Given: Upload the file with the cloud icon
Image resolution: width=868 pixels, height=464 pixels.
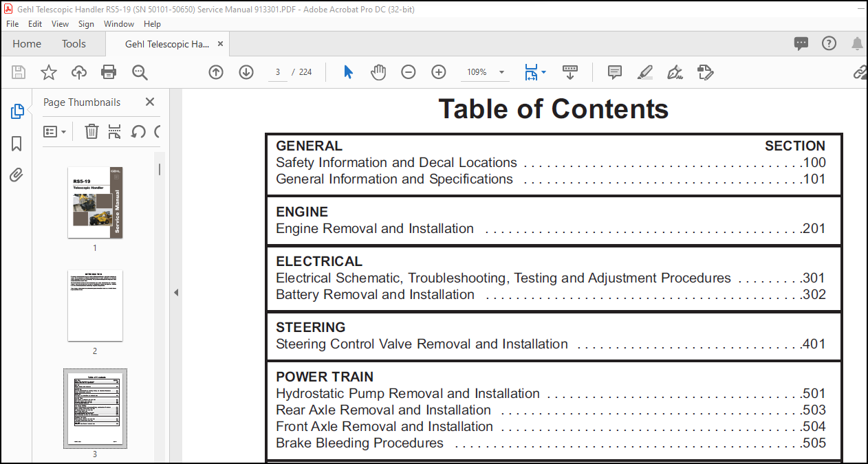Looking at the screenshot, I should pyautogui.click(x=79, y=72).
